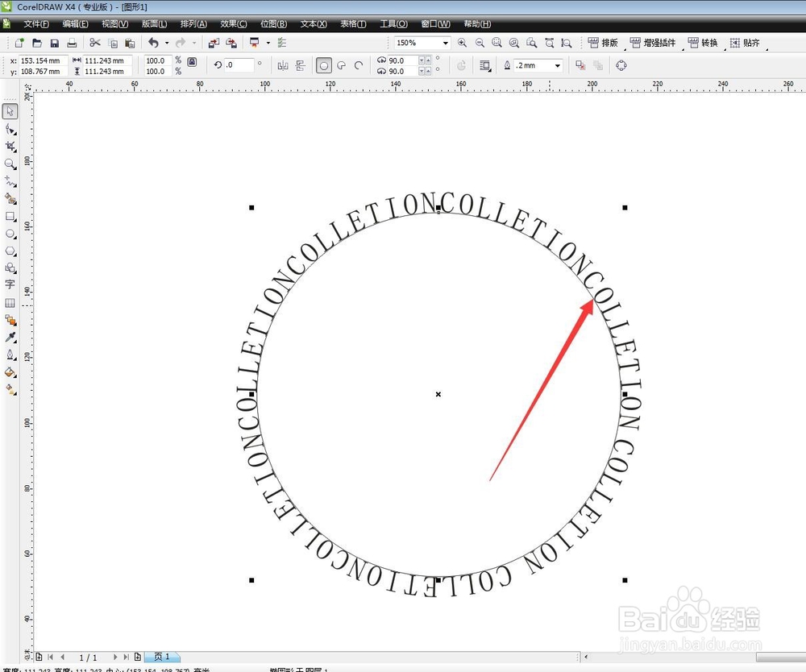This screenshot has width=806, height=672.
Task: Expand the application launcher dropdown arrow
Action: (x=268, y=44)
